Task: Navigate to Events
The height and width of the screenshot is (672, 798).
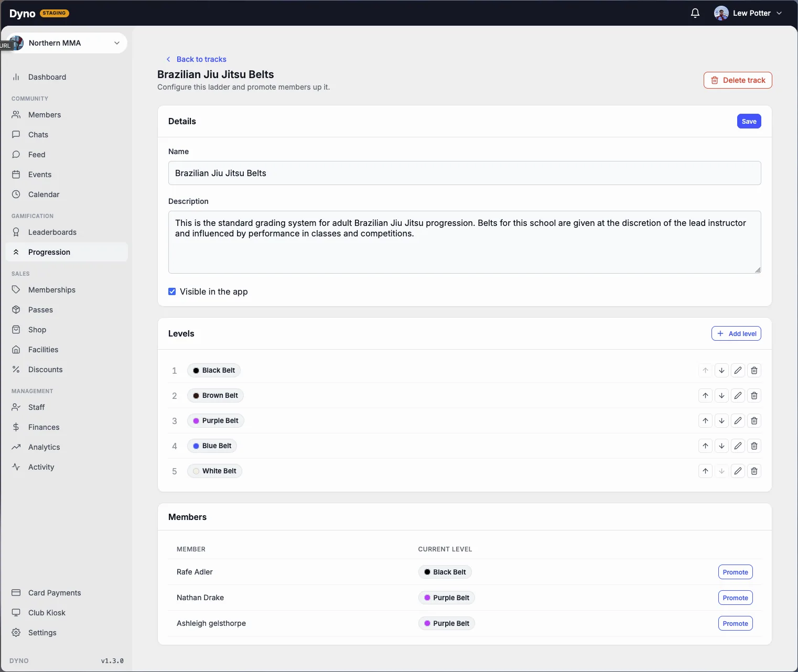Action: [x=67, y=175]
